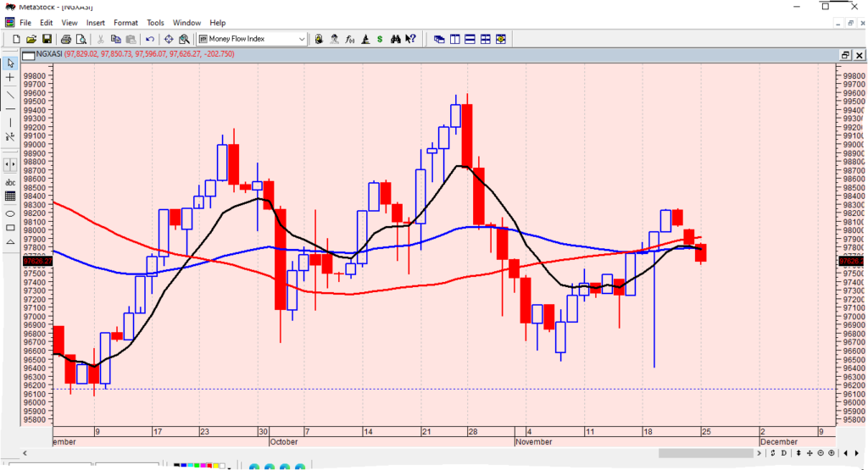Select the crosshair tool in left toolbar

[10, 77]
